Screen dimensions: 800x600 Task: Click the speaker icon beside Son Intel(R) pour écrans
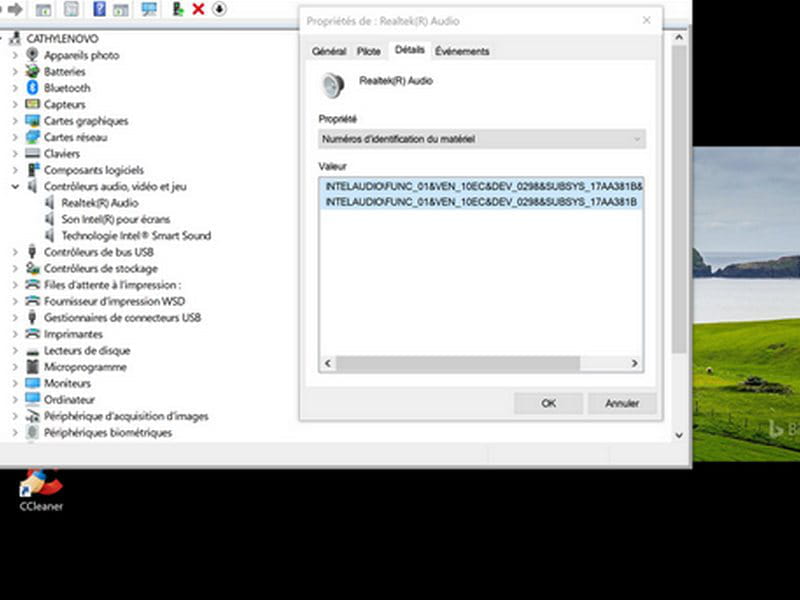[x=49, y=219]
